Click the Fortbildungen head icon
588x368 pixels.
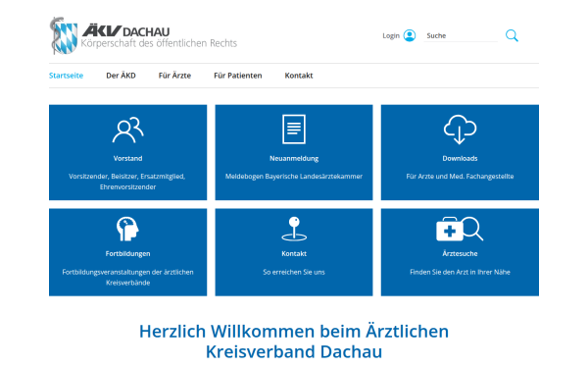[x=127, y=229]
